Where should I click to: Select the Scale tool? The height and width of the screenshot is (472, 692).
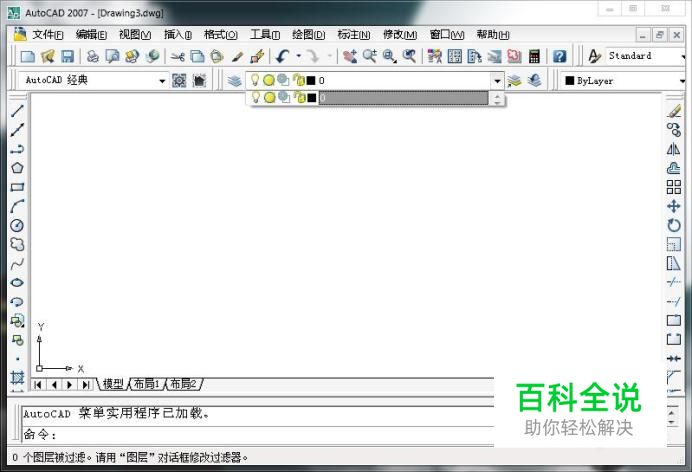coord(673,244)
